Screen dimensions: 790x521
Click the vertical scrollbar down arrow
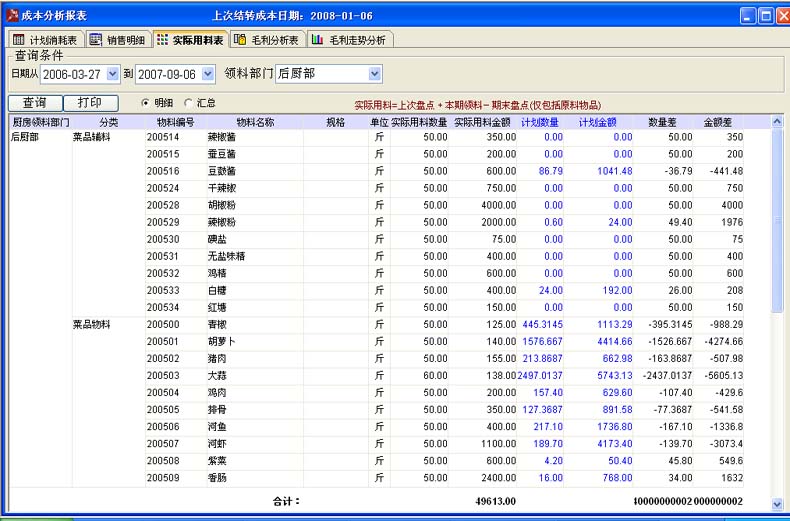[x=778, y=504]
